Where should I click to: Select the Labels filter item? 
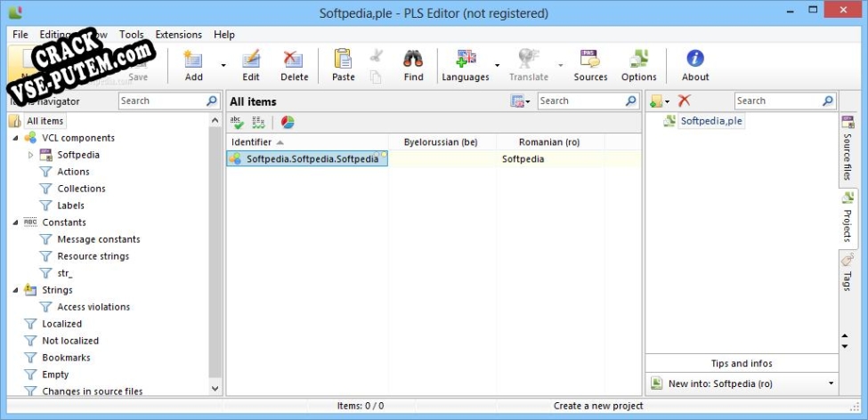(x=71, y=206)
